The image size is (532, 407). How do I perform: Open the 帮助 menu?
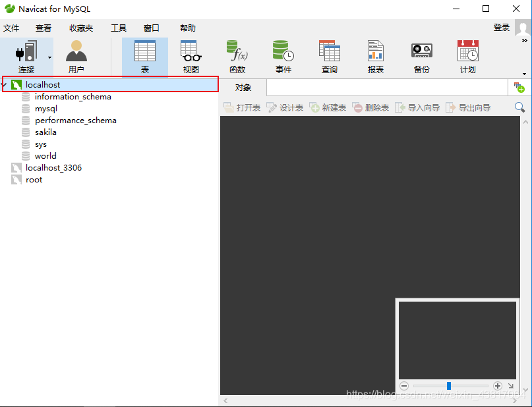click(x=188, y=28)
